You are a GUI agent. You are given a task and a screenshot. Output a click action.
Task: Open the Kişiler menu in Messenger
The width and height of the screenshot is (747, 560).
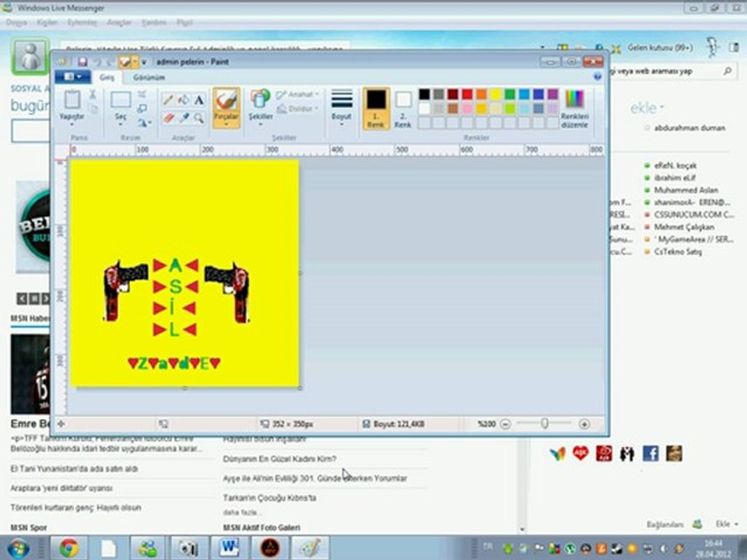(47, 23)
